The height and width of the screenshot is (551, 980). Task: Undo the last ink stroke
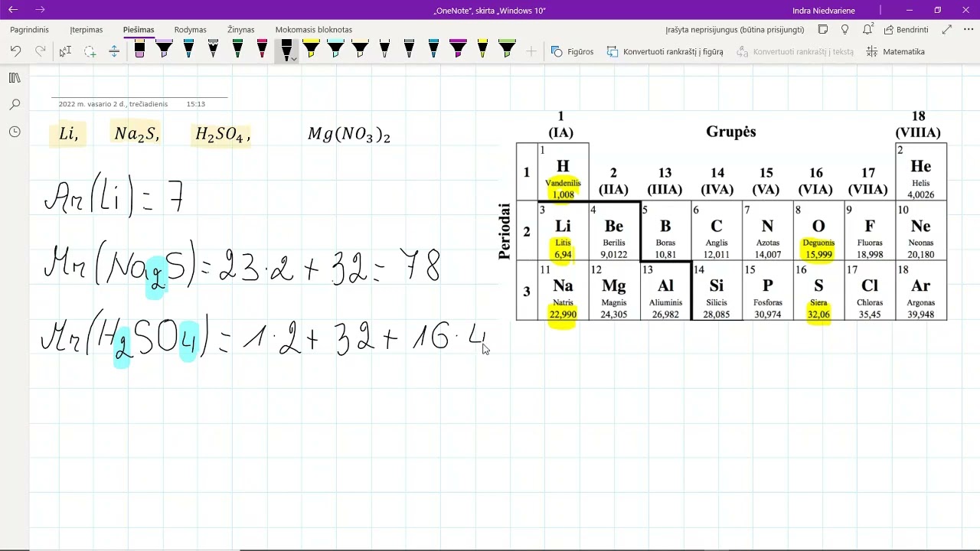click(x=15, y=51)
